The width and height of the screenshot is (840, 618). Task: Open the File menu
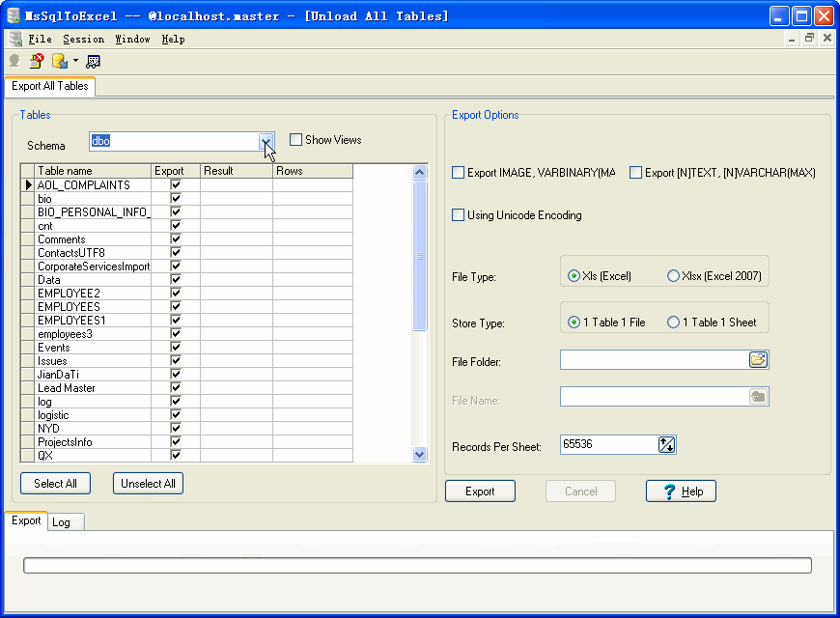click(40, 40)
